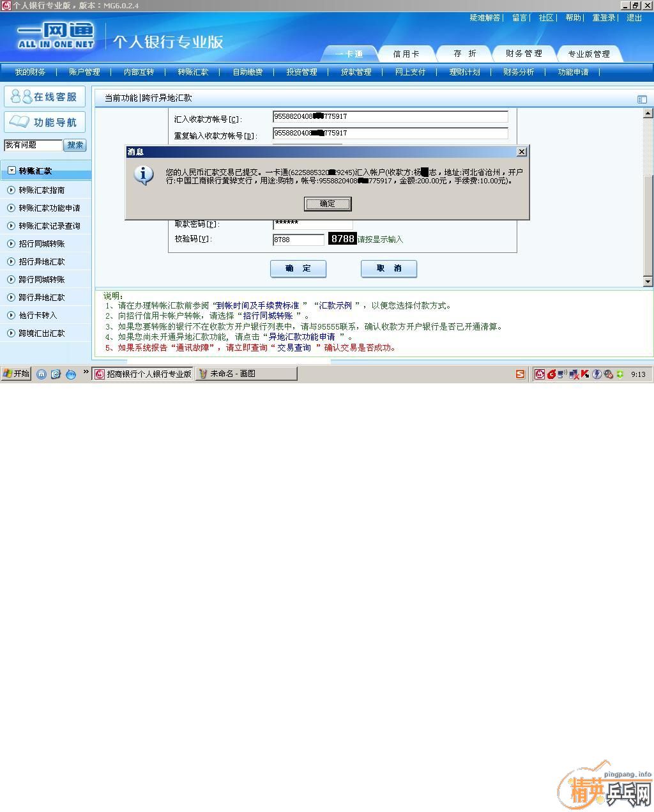Select 跨行异地汇款 in sidebar
Screen dimensions: 654x812
click(x=42, y=297)
